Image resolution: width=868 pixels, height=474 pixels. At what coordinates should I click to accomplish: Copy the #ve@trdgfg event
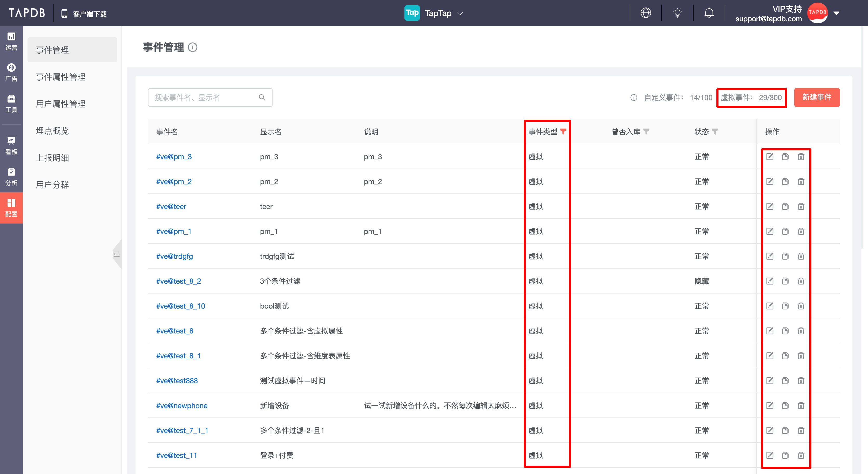pyautogui.click(x=785, y=256)
